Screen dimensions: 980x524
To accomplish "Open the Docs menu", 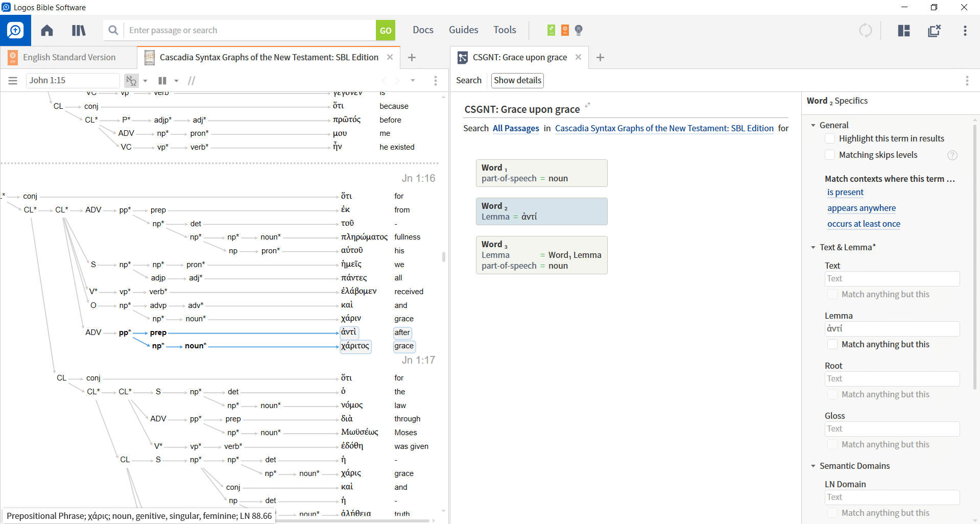I will [423, 30].
